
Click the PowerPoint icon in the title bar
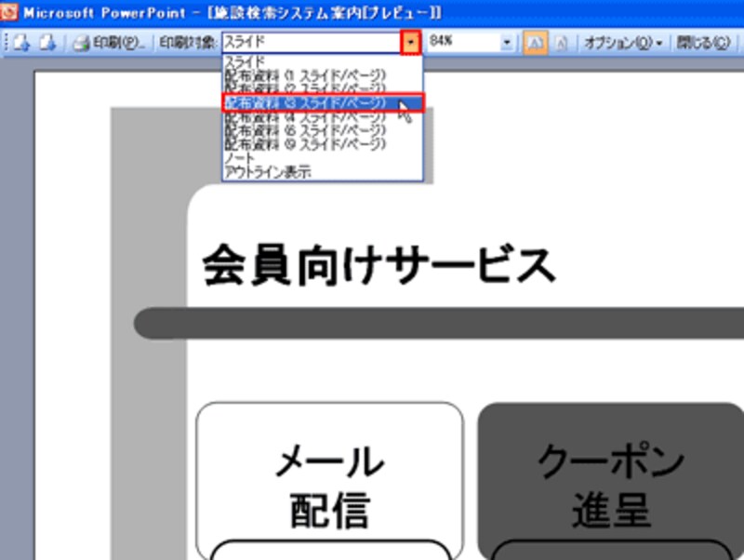(8, 11)
